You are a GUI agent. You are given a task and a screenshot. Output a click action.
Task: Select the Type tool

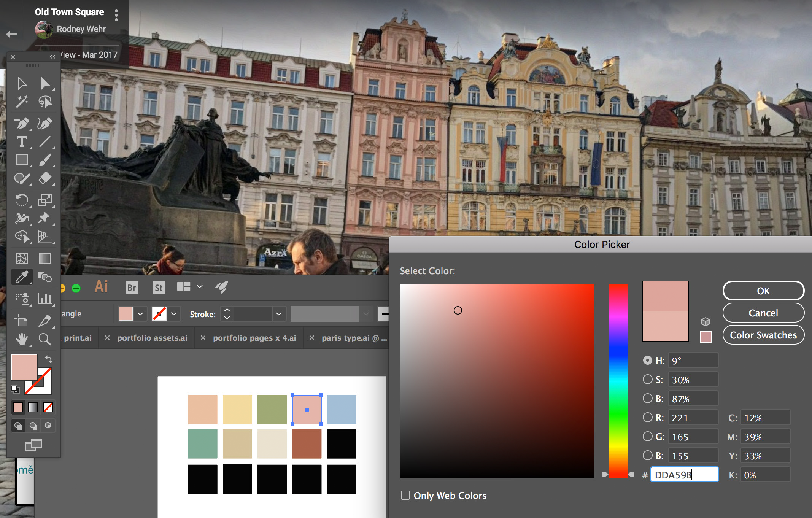point(22,142)
